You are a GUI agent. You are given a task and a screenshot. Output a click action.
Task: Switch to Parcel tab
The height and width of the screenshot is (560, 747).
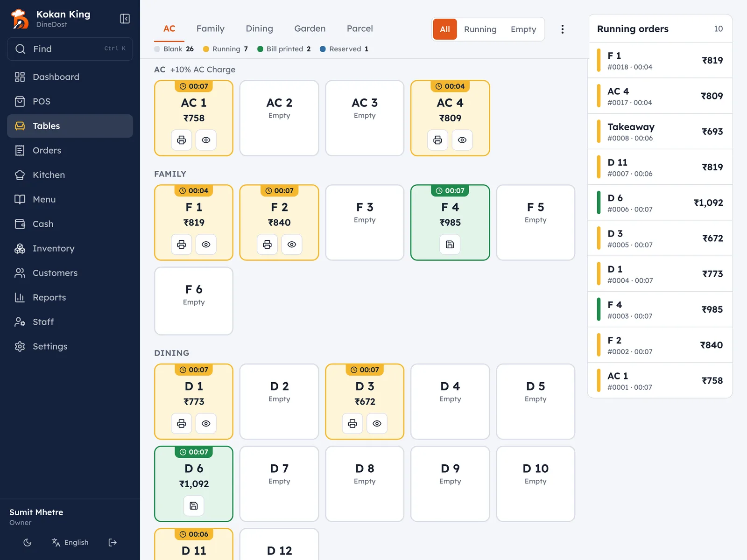[360, 29]
